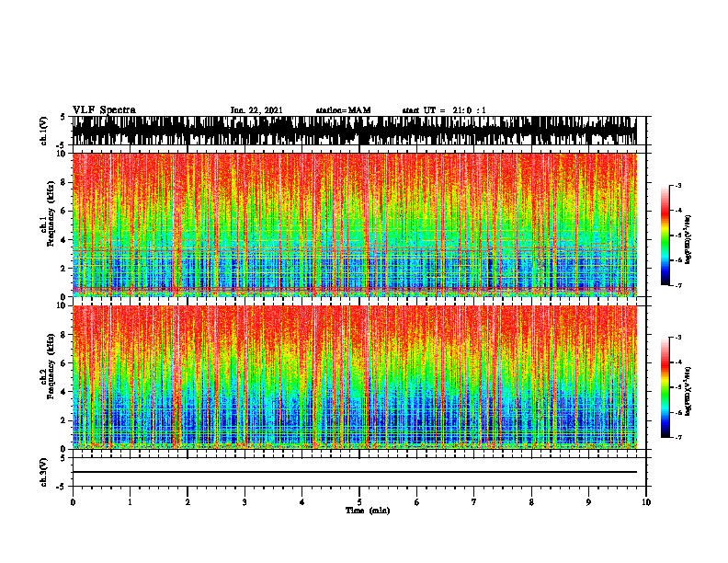This screenshot has height=563, width=728.
Task: Click the "VLF Spectra" plot title
Action: (104, 110)
